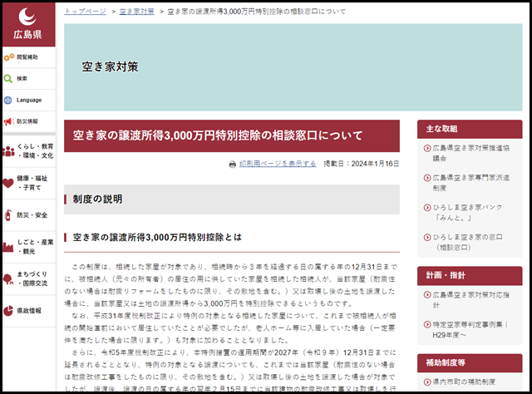The height and width of the screenshot is (394, 532).
Task: Open 広島県空き家対策対応指針 link
Action: 471,300
